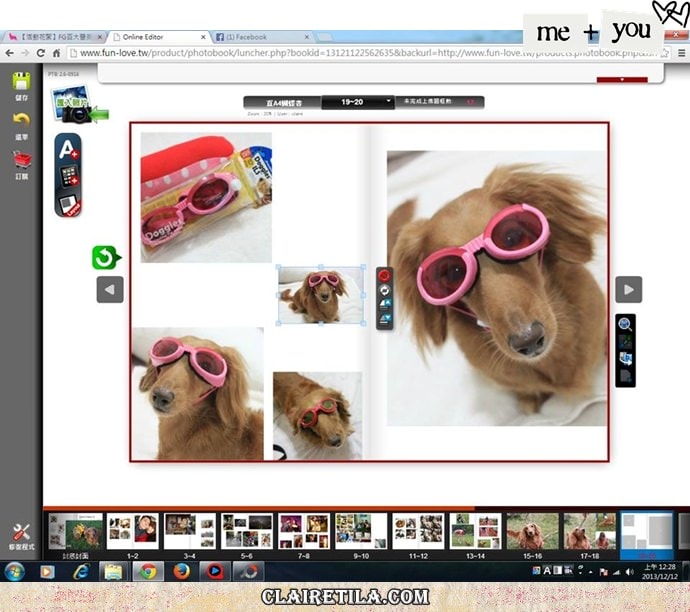
Task: Open Chrome from the Windows taskbar
Action: coord(147,571)
